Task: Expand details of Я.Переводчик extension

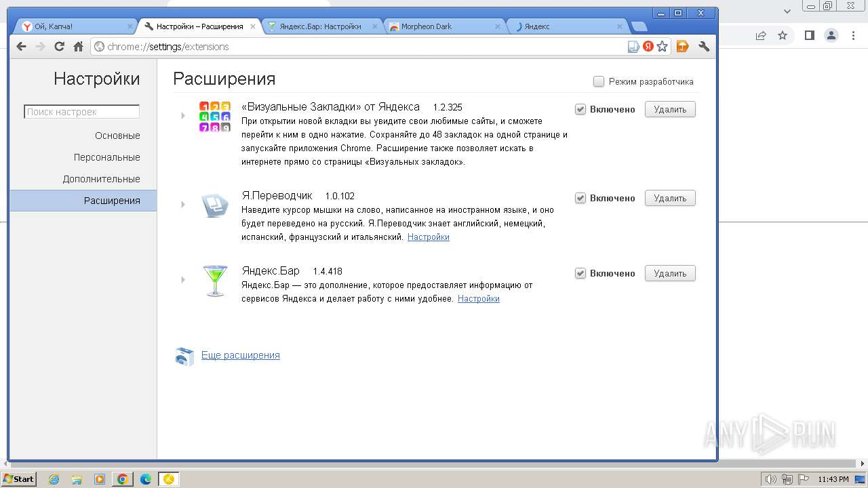Action: point(183,204)
